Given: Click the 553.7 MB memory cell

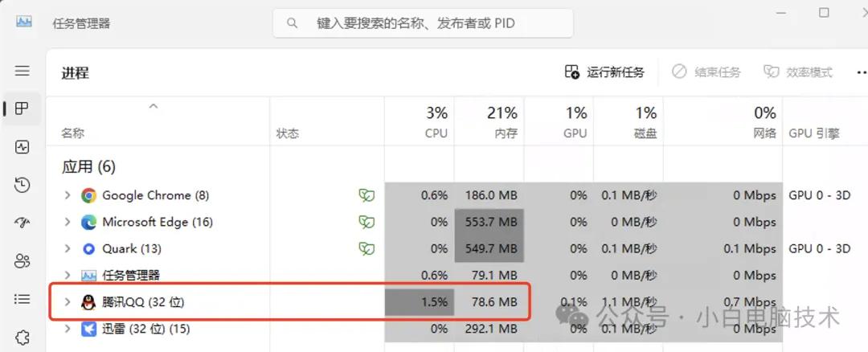Looking at the screenshot, I should [489, 222].
